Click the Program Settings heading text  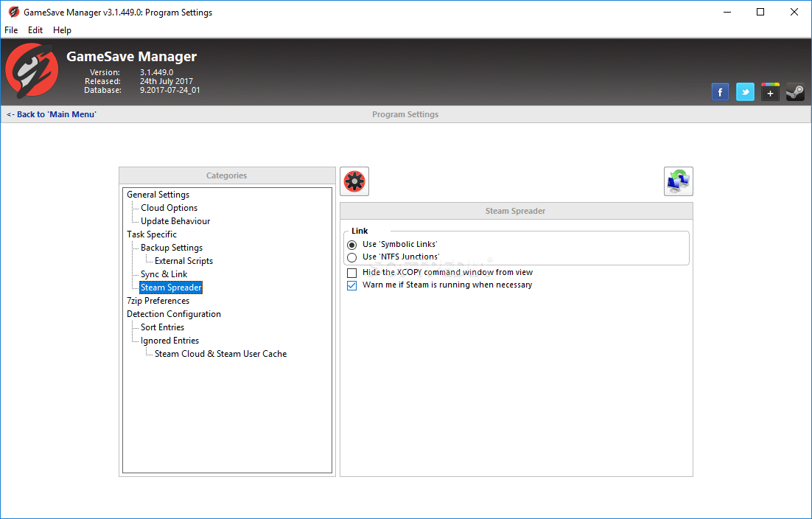(x=405, y=114)
